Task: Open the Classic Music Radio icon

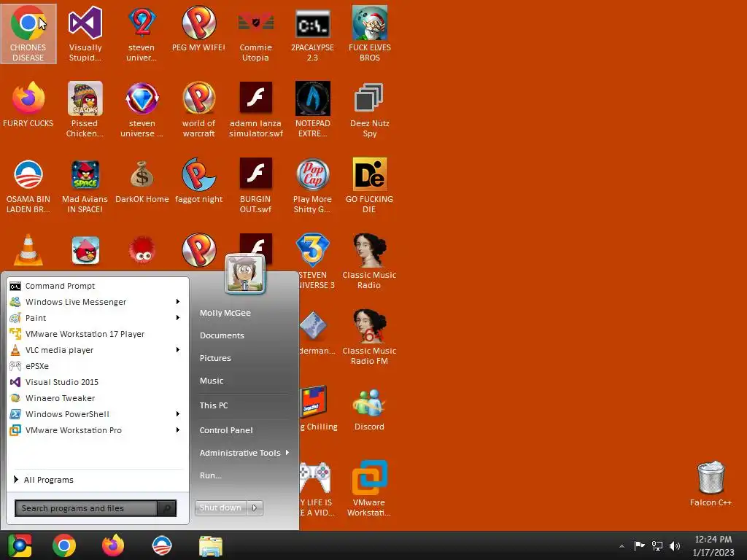Action: coord(369,261)
